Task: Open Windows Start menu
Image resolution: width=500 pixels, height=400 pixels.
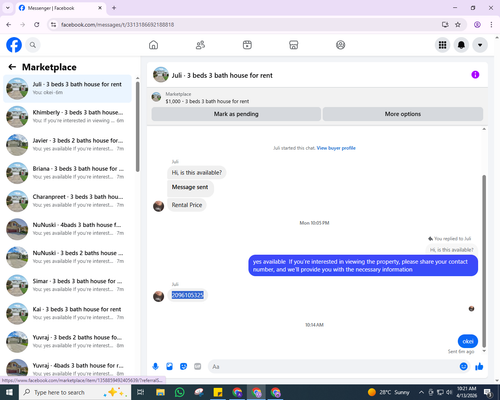Action: [x=9, y=392]
